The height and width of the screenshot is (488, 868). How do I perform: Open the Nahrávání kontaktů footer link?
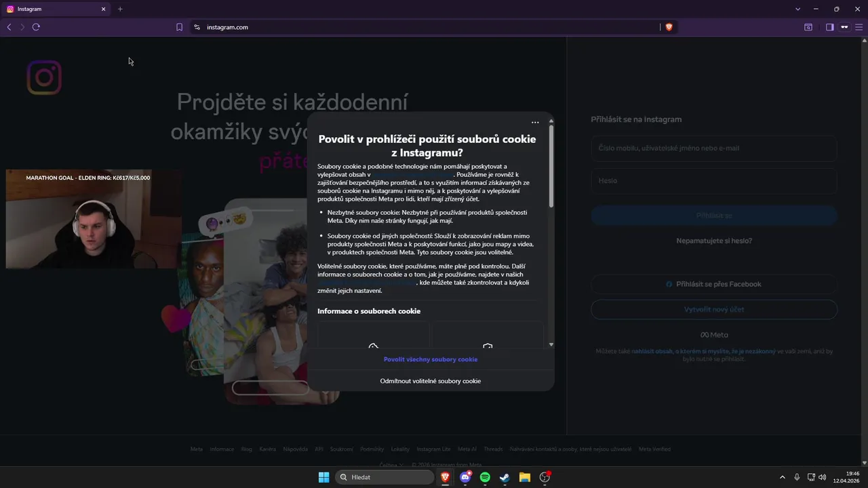pos(571,449)
